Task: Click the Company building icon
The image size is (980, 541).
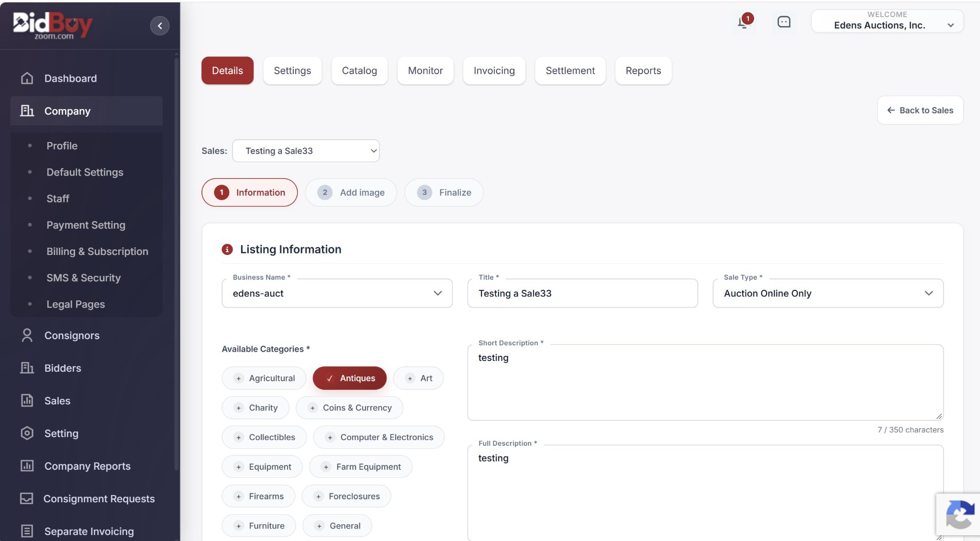Action: 27,111
